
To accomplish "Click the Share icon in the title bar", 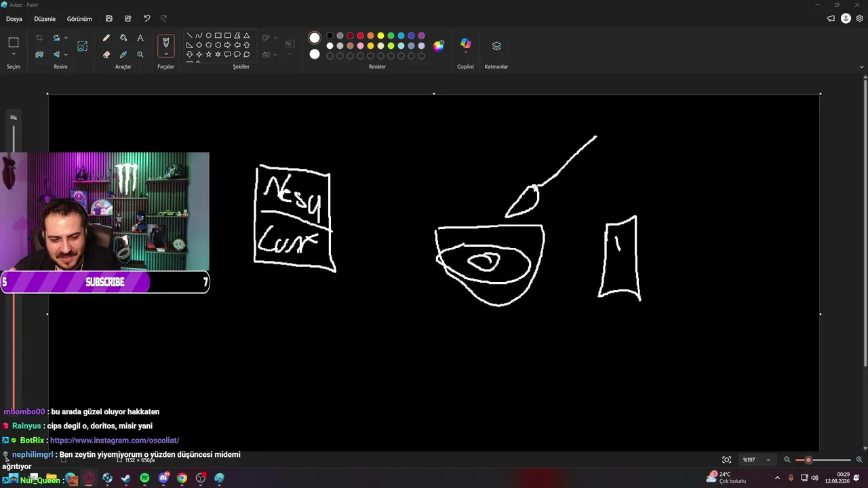I will [127, 19].
